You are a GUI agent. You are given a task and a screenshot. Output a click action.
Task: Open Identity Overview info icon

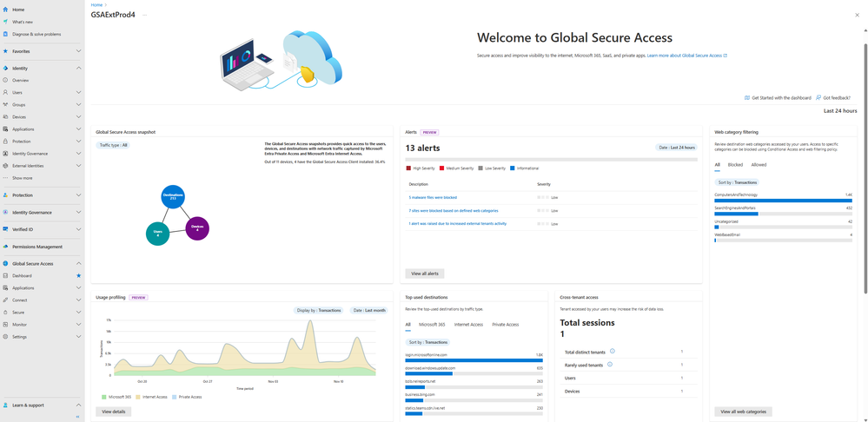pyautogui.click(x=5, y=80)
